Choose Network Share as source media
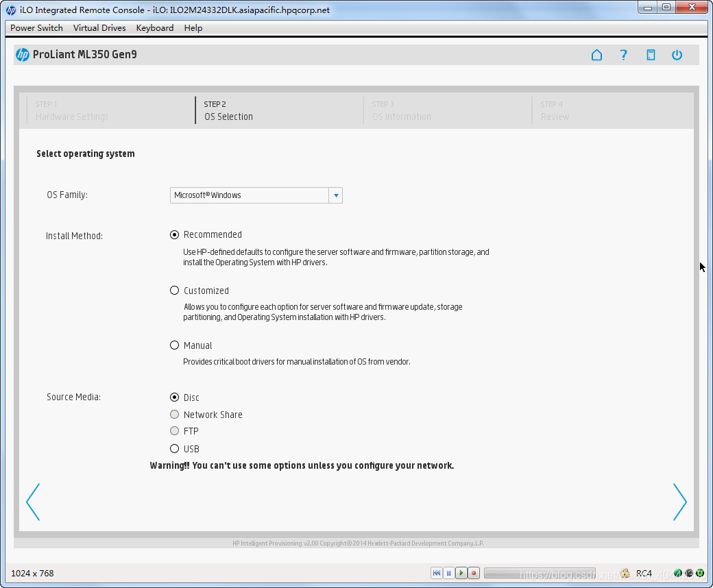Viewport: 713px width, 588px height. click(174, 415)
